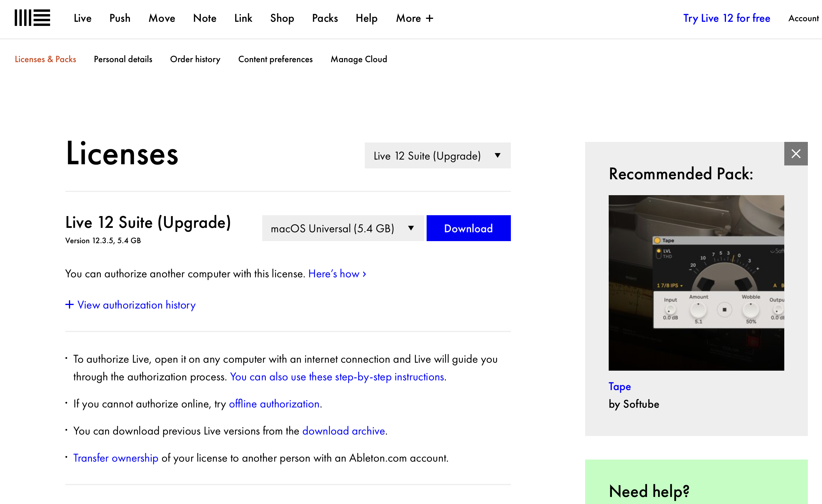Screen dimensions: 822x504
Task: Go to the Manage Cloud tab
Action: [359, 59]
